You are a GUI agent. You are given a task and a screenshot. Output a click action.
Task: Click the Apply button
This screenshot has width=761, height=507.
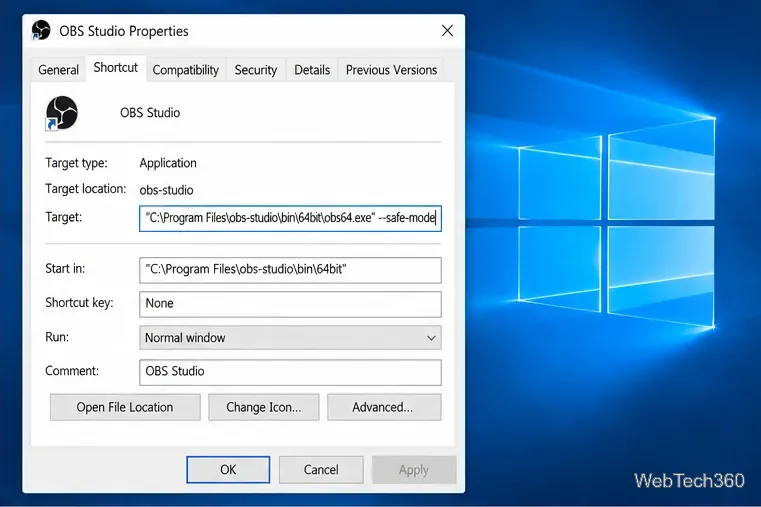(414, 470)
